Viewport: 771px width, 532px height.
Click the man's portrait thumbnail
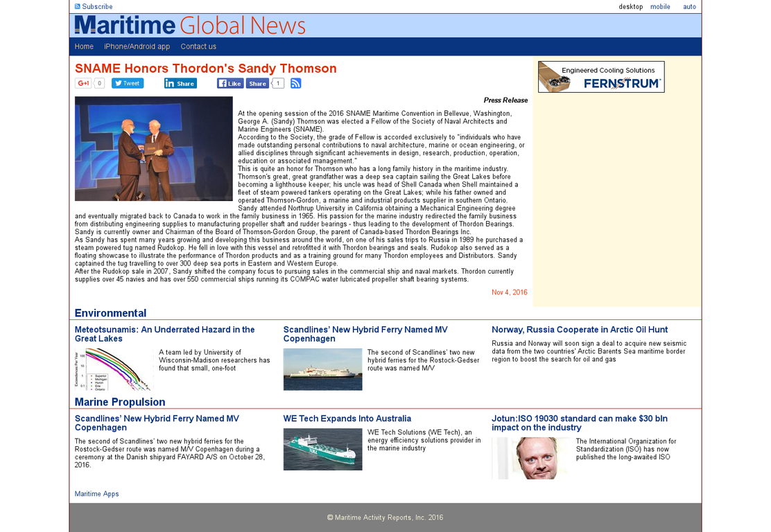click(x=531, y=459)
